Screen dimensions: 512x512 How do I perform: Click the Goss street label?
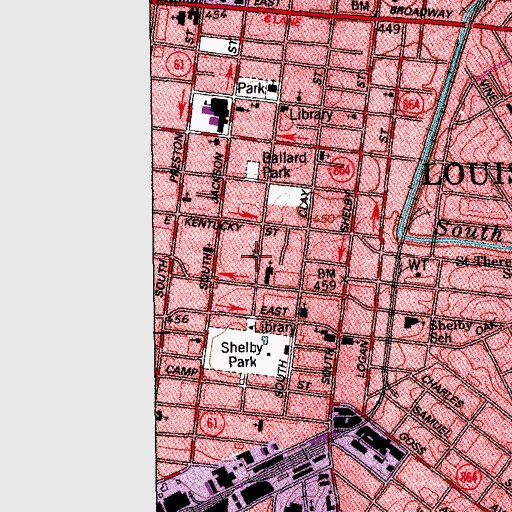coord(413,443)
